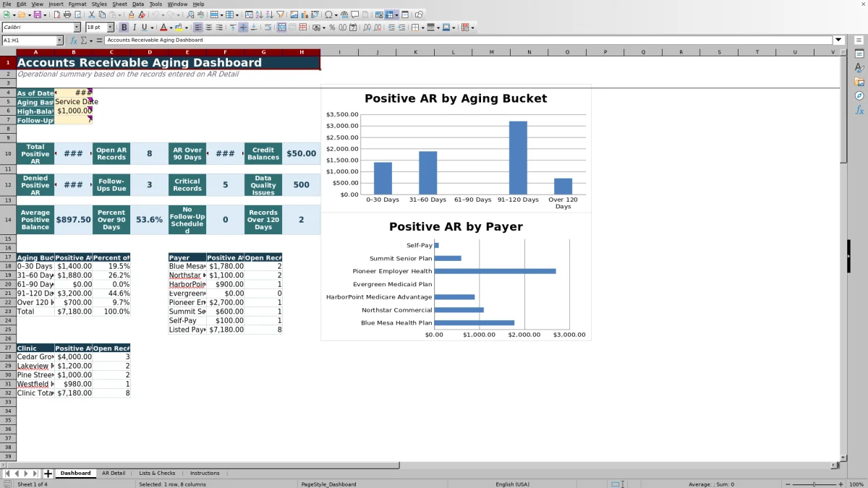Click the Insert Image icon

[294, 14]
